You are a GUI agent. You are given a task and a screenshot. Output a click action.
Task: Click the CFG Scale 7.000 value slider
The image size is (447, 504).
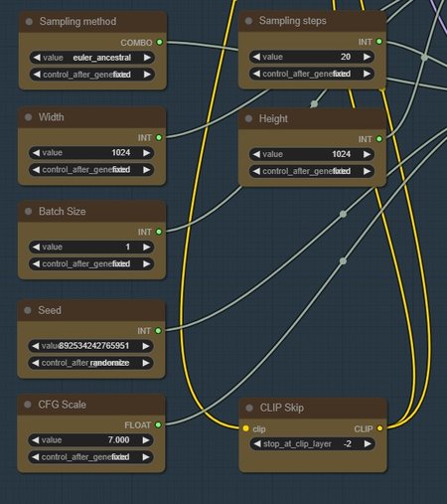click(x=90, y=440)
